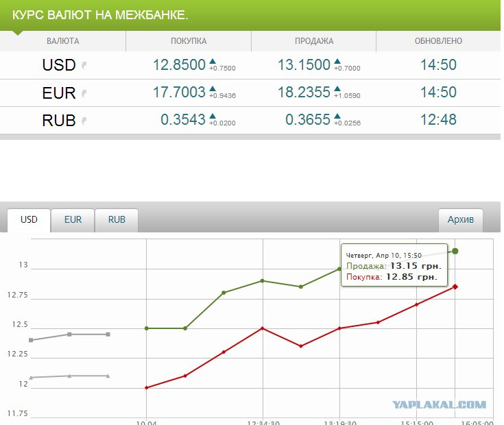Click the up arrow beside USD buy 12.8500
Screen dimensions: 504x425
tap(213, 61)
